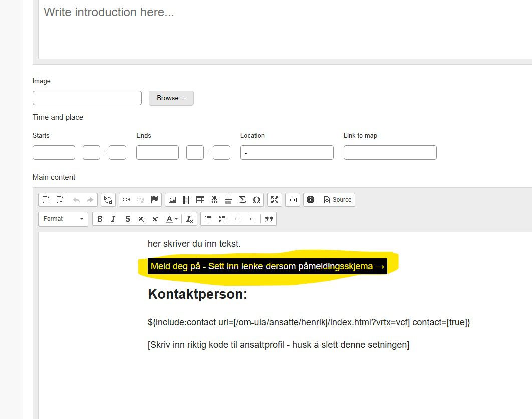Insert a horizontal line
Image resolution: width=532 pixels, height=419 pixels.
[228, 200]
